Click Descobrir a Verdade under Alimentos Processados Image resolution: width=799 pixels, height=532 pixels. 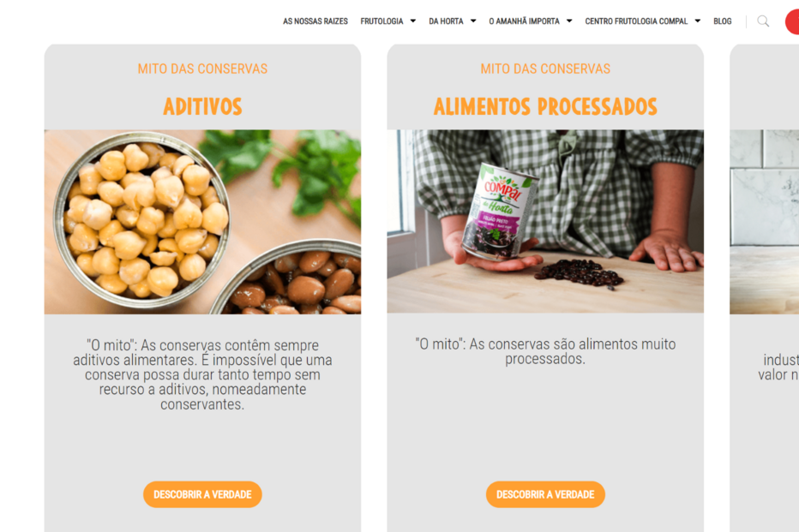pos(545,494)
